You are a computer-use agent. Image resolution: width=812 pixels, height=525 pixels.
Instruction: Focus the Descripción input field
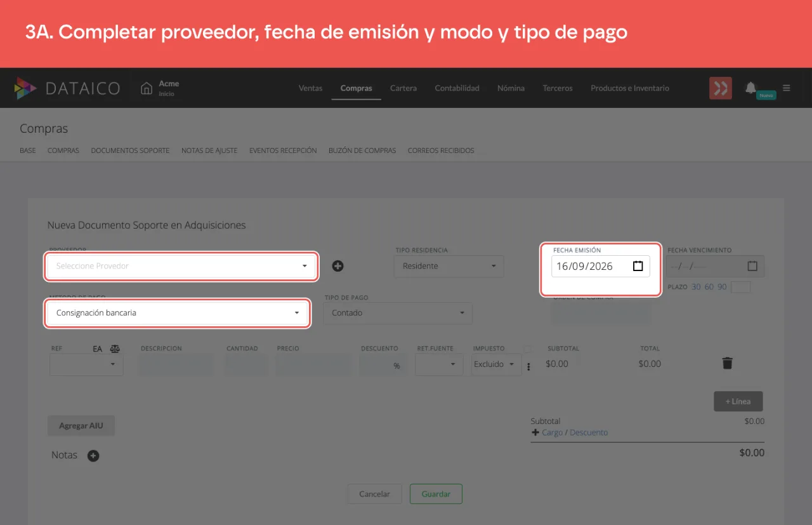pyautogui.click(x=177, y=364)
